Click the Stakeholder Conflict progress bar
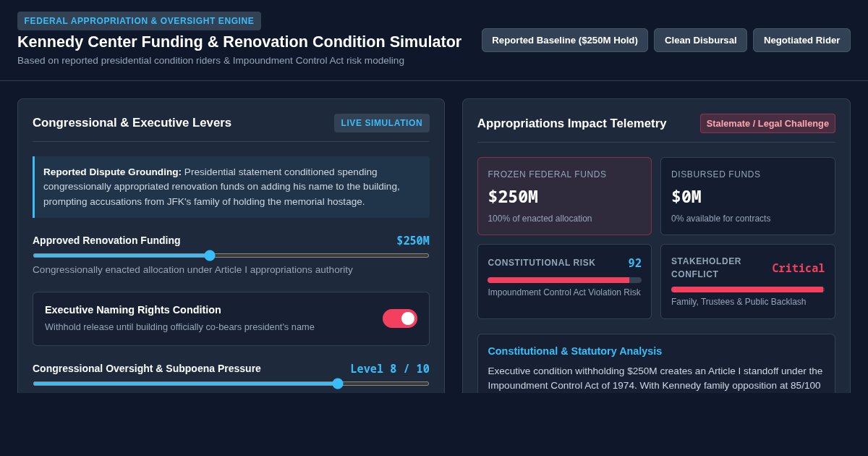 click(x=748, y=290)
